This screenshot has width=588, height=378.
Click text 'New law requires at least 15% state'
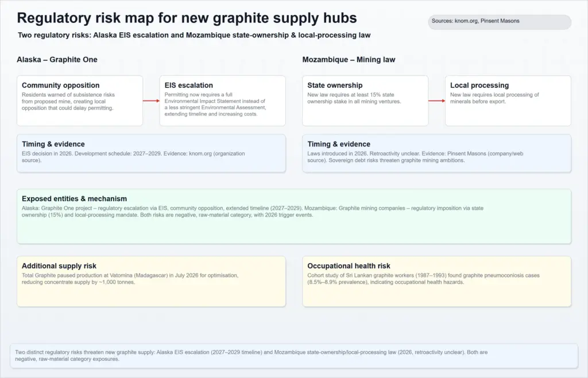351,95
